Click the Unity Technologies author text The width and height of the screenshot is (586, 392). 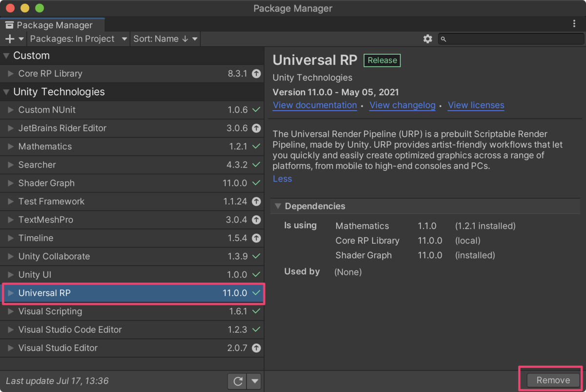pyautogui.click(x=313, y=78)
